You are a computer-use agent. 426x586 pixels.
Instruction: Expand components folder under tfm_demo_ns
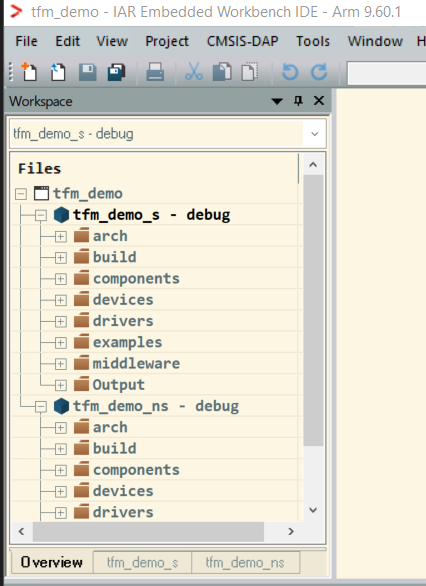pos(61,470)
